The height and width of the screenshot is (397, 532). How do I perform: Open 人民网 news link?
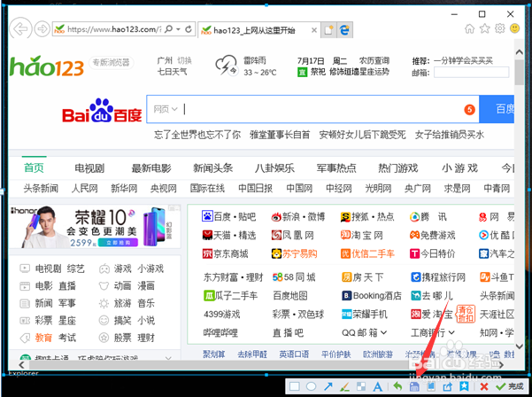coord(84,188)
